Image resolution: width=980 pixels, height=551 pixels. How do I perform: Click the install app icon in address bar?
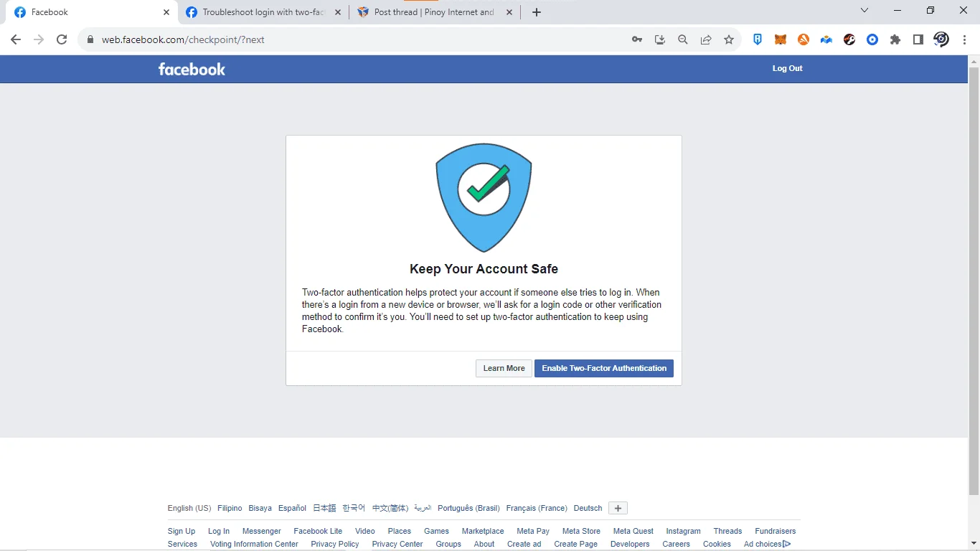coord(660,39)
